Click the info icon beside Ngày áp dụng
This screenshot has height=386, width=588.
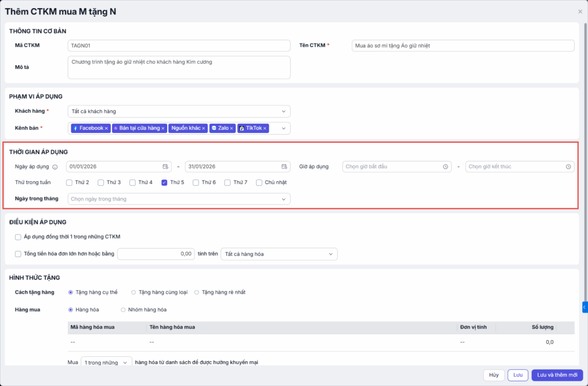[x=55, y=167]
